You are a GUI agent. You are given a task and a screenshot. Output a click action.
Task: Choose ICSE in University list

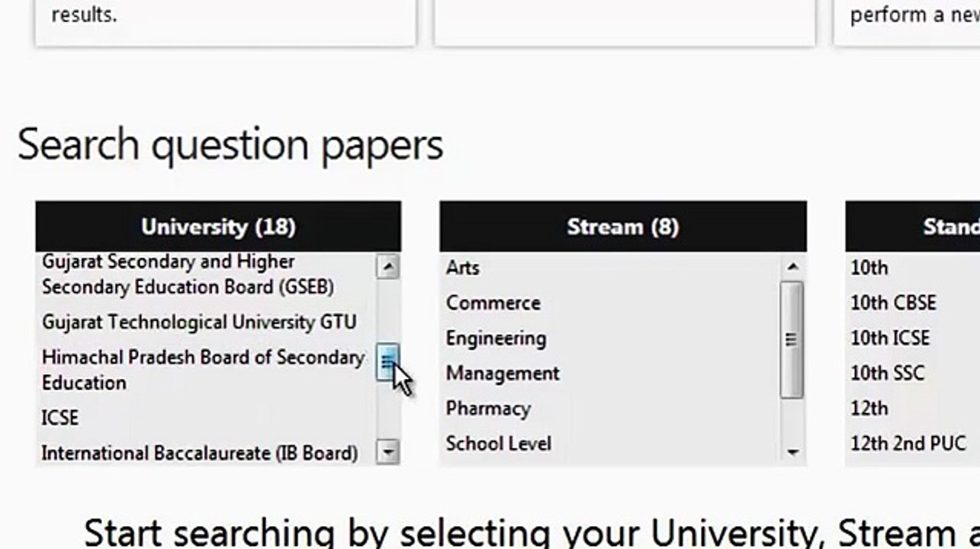[60, 418]
